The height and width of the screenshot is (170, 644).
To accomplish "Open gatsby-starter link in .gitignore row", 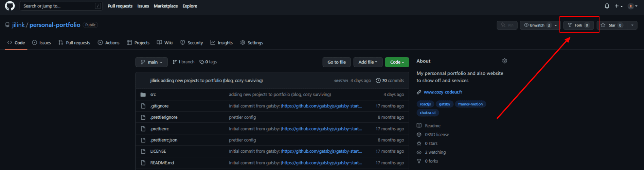I will pyautogui.click(x=322, y=106).
